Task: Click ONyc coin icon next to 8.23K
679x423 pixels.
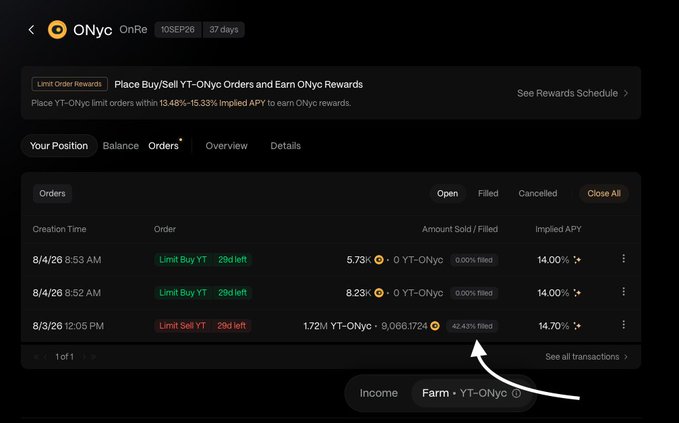Action: click(x=379, y=293)
